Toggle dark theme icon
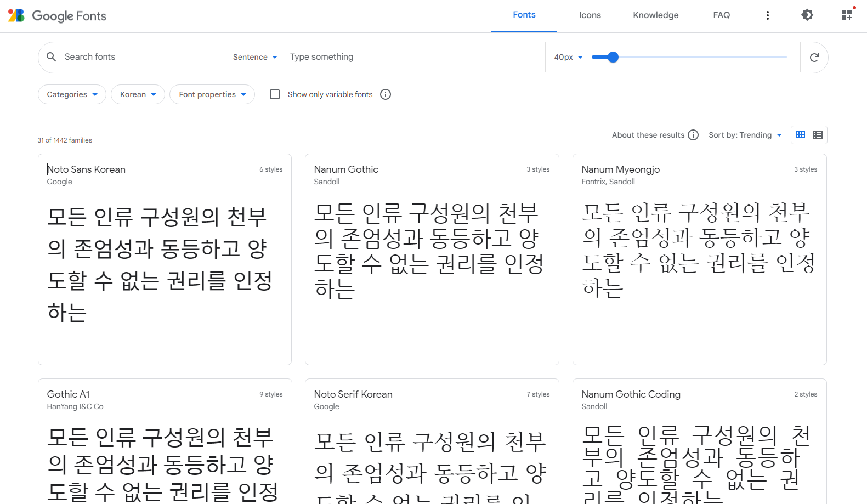The height and width of the screenshot is (504, 867). [807, 15]
